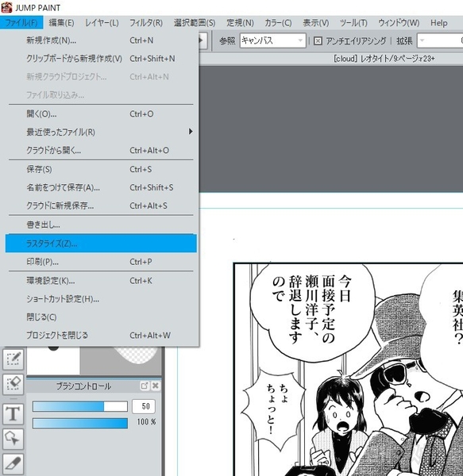The height and width of the screenshot is (476, 463).
Task: Open the ツール(T) menu
Action: (x=353, y=23)
